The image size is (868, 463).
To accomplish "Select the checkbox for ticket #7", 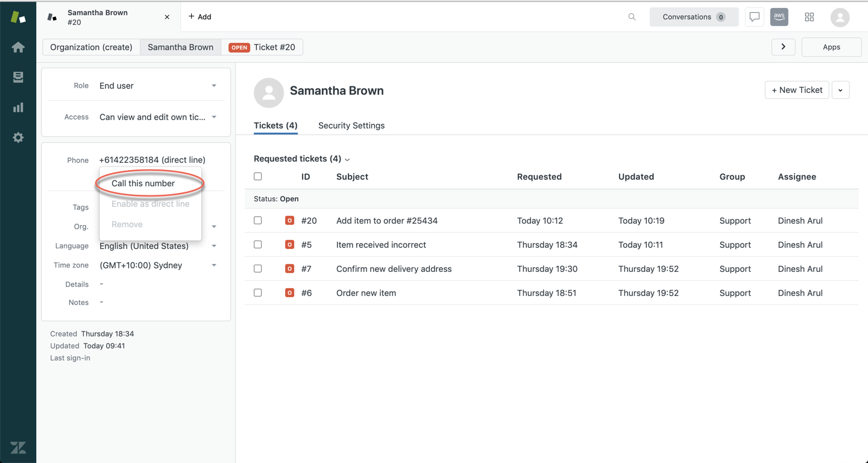I will [x=258, y=269].
